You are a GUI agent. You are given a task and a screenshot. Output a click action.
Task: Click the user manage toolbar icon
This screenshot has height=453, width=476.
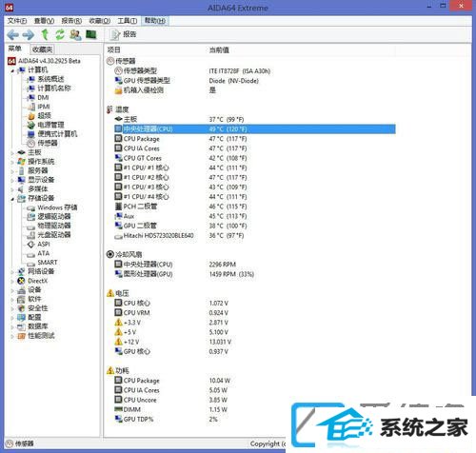click(75, 34)
